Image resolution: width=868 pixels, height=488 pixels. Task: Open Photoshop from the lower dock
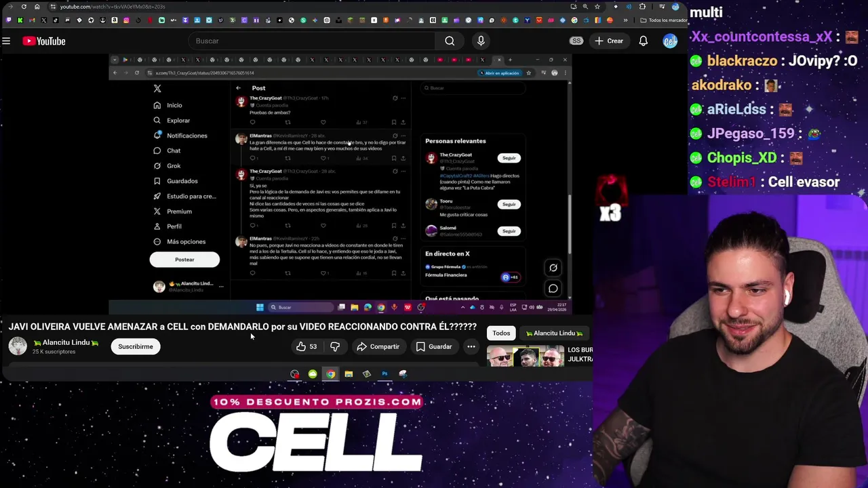(x=384, y=374)
